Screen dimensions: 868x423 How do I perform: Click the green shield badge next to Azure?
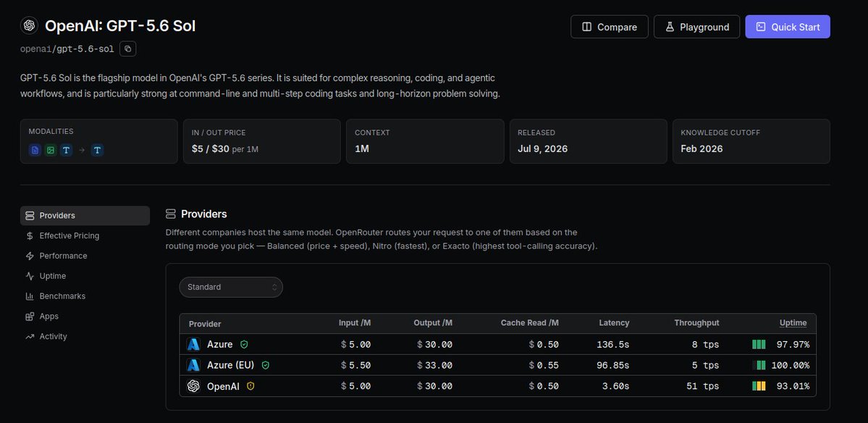click(244, 344)
